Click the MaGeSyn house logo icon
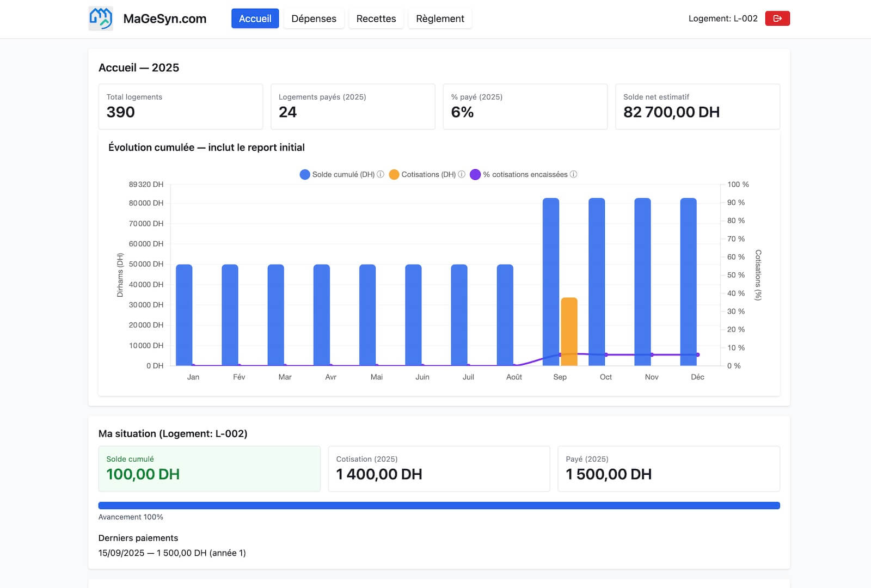This screenshot has width=871, height=588. [x=101, y=19]
